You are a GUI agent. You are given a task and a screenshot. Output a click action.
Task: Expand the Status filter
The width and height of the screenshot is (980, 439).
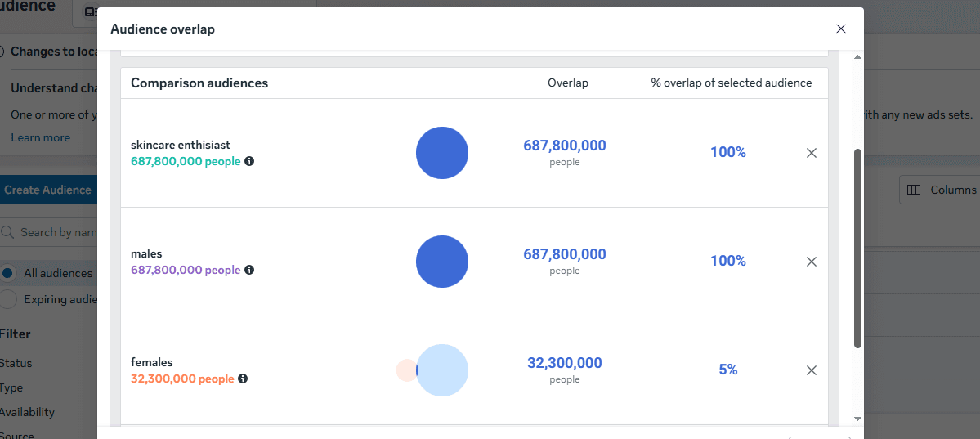(16, 363)
